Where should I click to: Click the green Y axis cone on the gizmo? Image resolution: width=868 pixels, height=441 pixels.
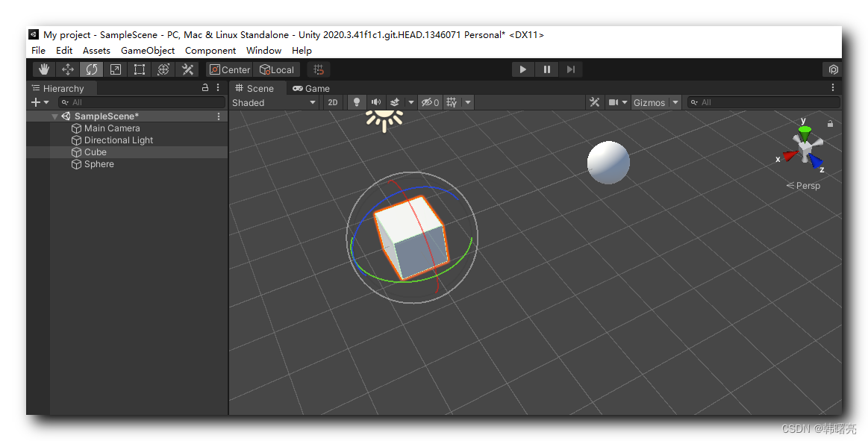805,134
